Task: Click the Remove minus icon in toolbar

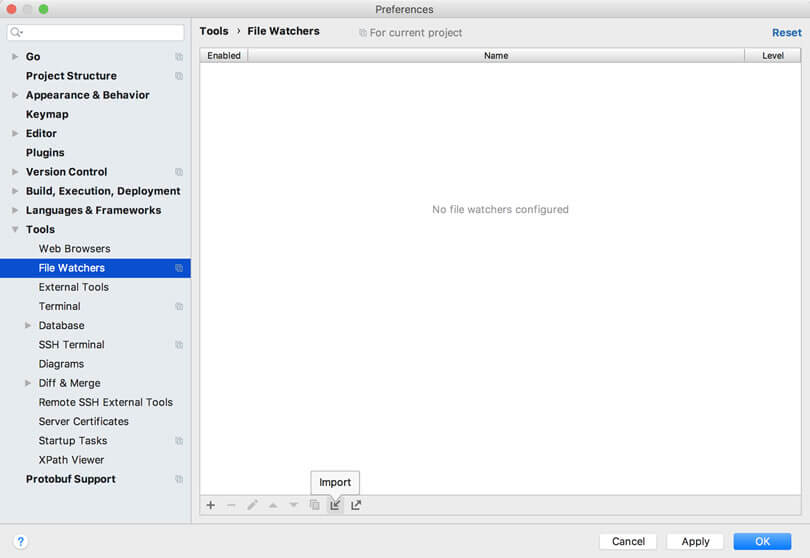Action: click(231, 505)
